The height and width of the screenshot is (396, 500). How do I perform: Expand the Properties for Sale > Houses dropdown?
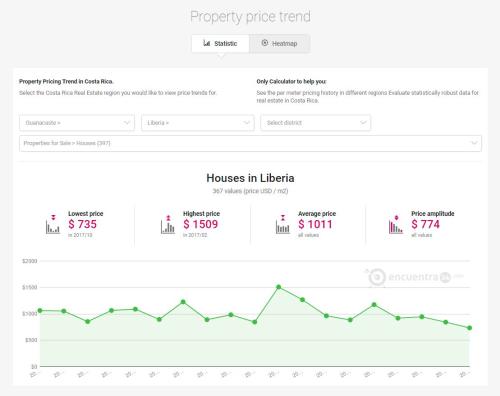coord(250,143)
